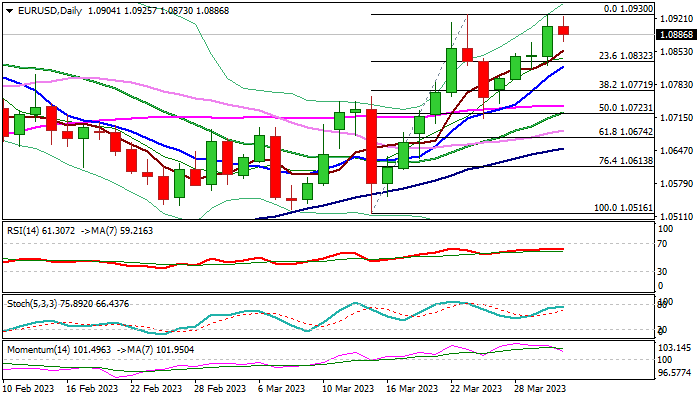Click the 38.2 retracement level 1.07719
This screenshot has height=400, width=700.
626,84
